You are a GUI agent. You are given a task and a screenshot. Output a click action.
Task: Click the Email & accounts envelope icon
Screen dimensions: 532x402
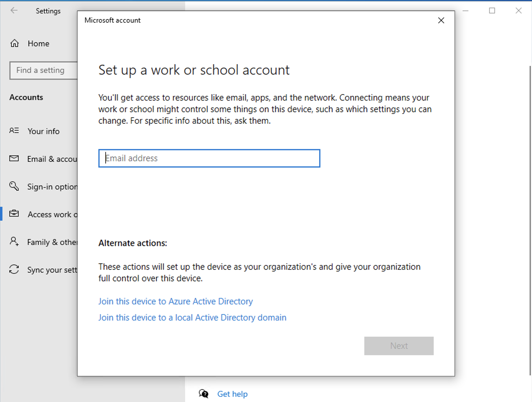(14, 159)
